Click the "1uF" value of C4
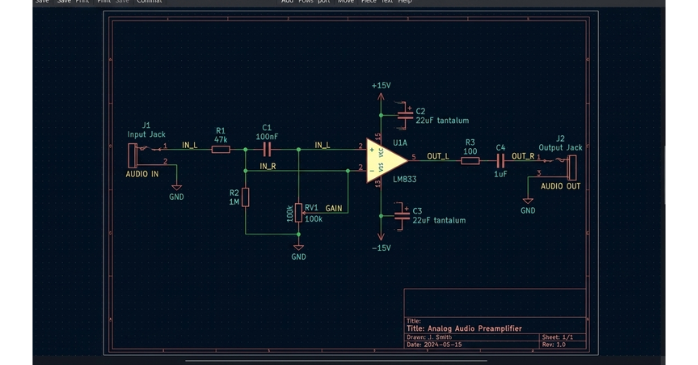 500,174
